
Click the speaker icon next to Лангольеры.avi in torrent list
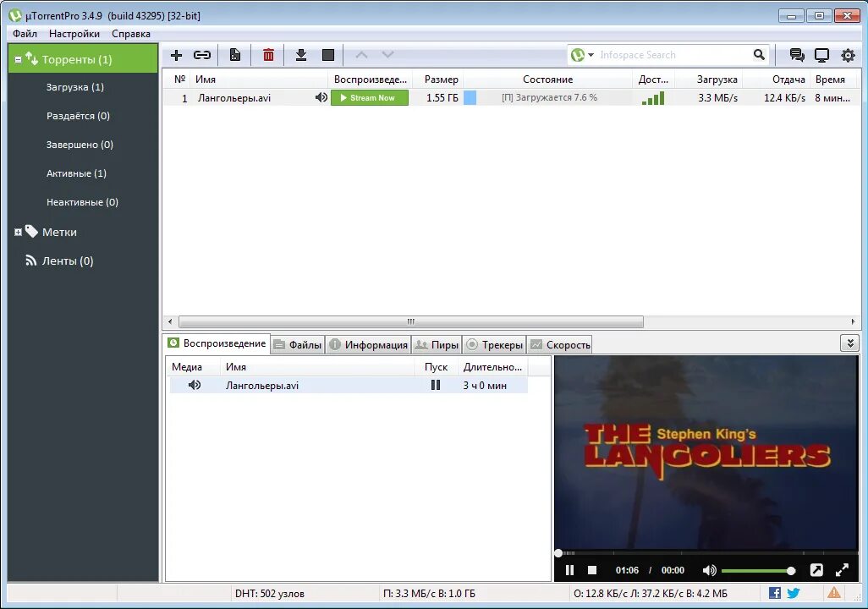coord(321,97)
